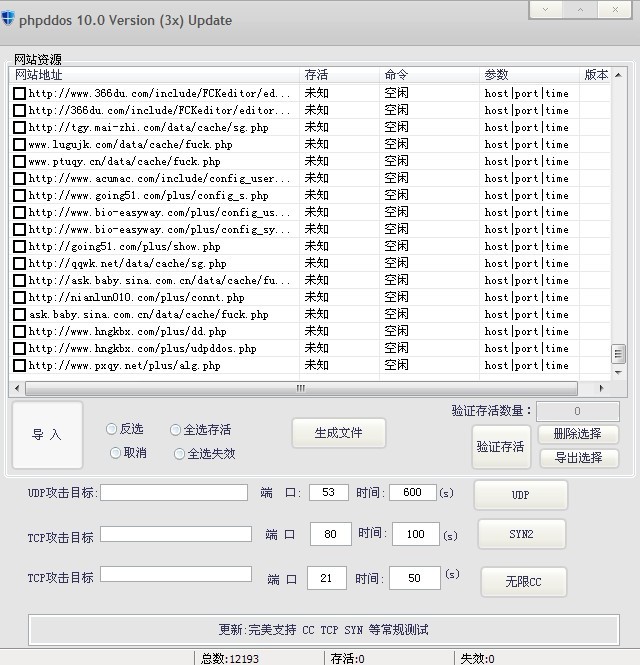Click the time field showing 50
The width and height of the screenshot is (640, 665).
point(415,578)
